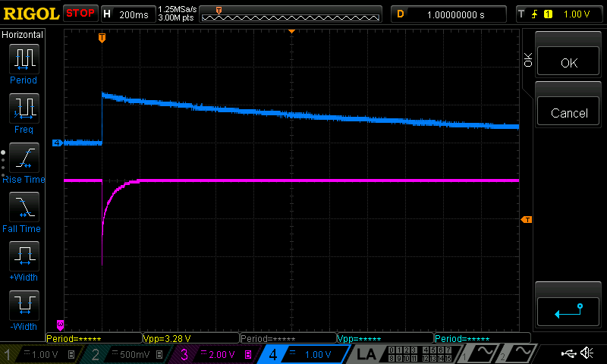Select the Fall Time measurement icon
This screenshot has width=607, height=364.
[x=24, y=206]
